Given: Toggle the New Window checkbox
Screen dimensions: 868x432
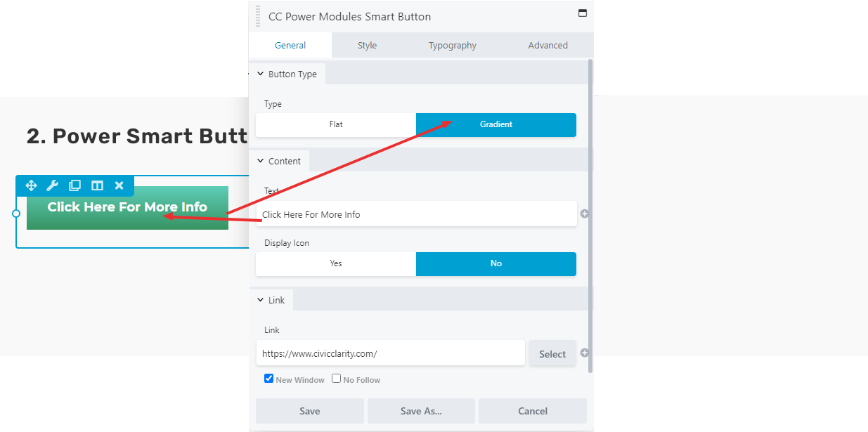Looking at the screenshot, I should [x=268, y=379].
